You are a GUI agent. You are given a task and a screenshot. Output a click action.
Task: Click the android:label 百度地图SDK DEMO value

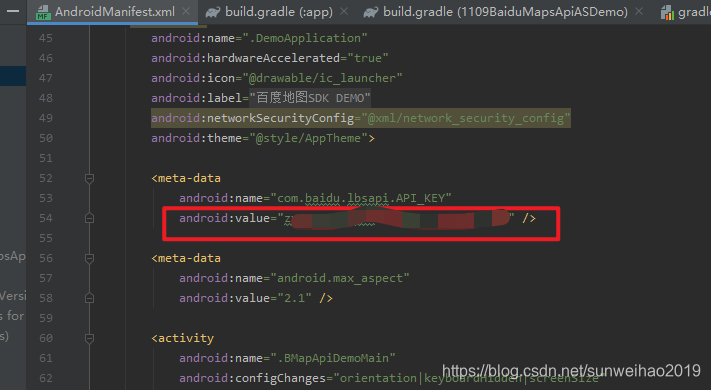(310, 98)
